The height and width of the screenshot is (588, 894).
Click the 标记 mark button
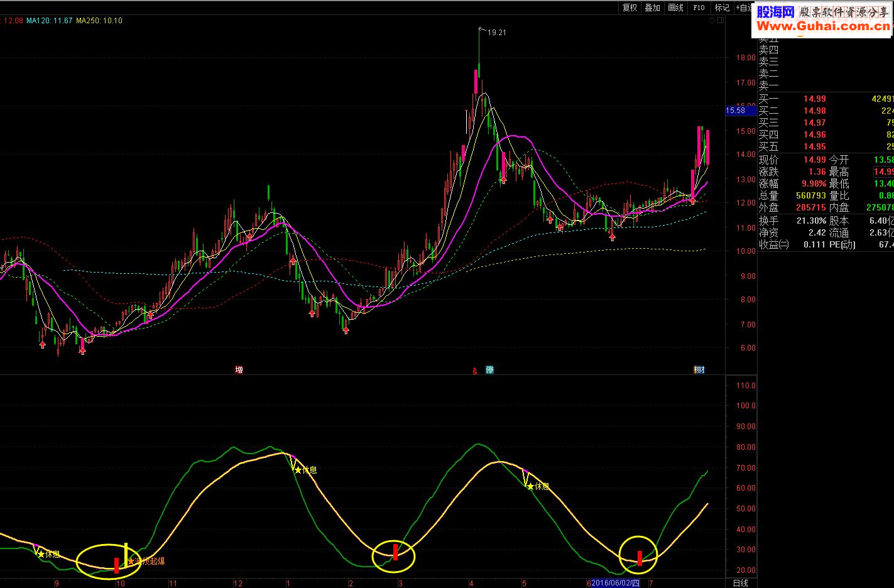(x=722, y=8)
